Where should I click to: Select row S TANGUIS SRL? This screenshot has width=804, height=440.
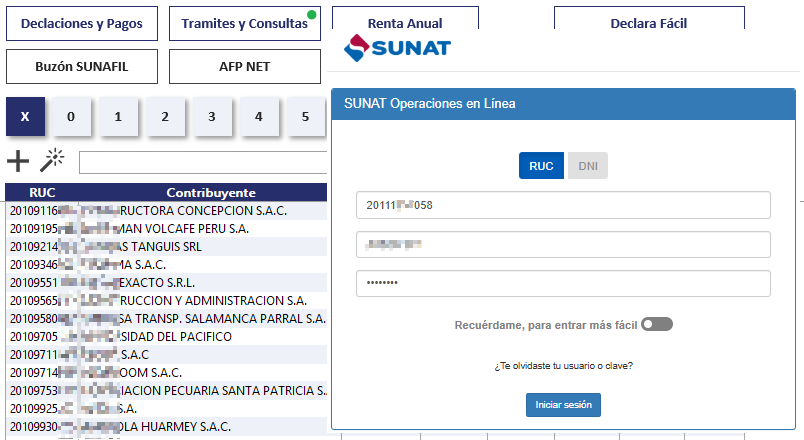pyautogui.click(x=166, y=246)
